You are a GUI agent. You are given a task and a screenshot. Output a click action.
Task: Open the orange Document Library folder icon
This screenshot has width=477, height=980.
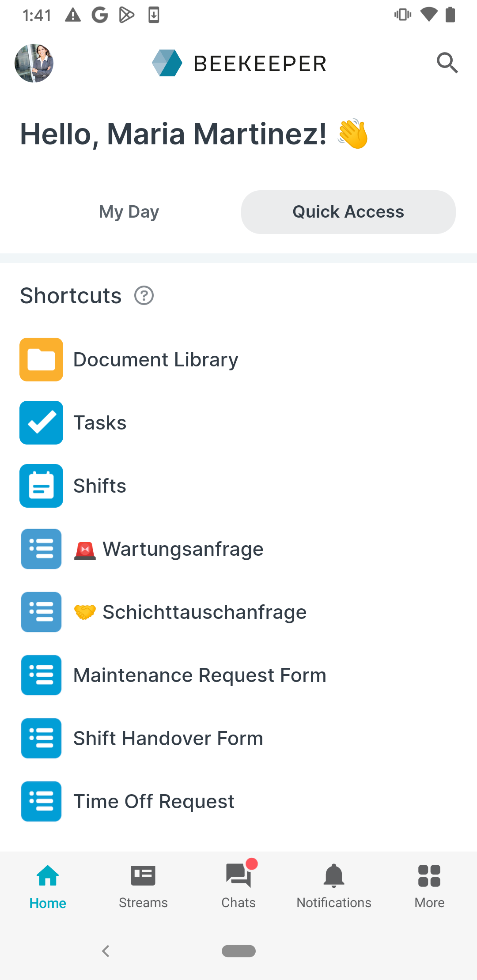(41, 359)
